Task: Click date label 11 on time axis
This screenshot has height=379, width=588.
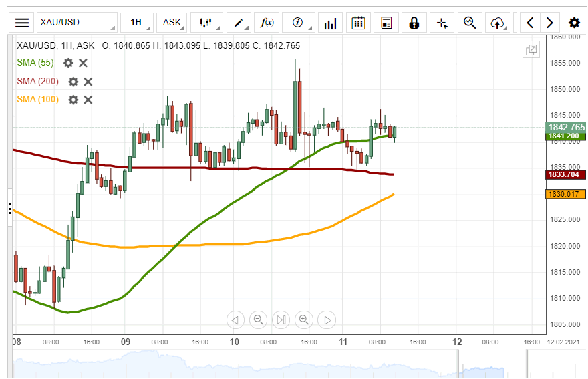Action: coord(343,342)
